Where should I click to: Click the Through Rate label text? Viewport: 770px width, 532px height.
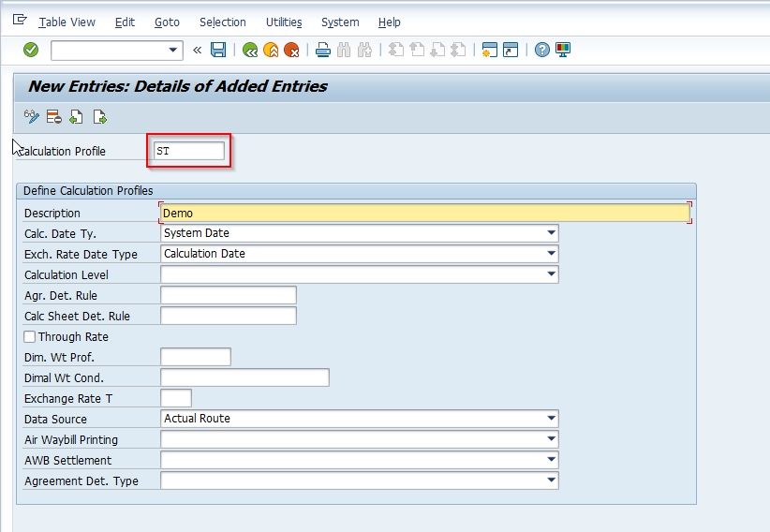73,337
